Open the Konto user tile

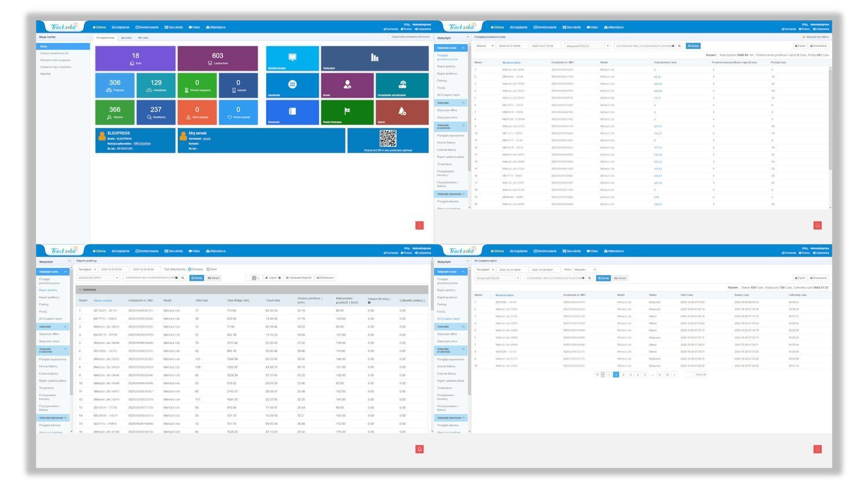point(347,85)
